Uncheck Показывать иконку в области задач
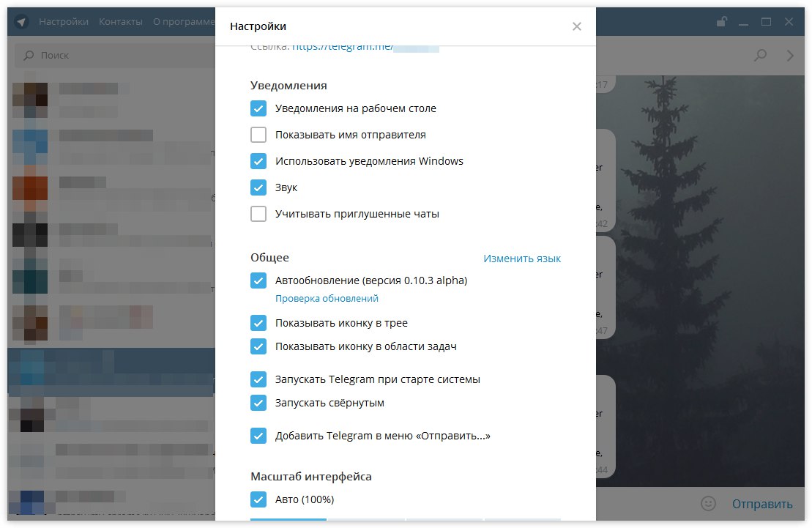 (258, 346)
